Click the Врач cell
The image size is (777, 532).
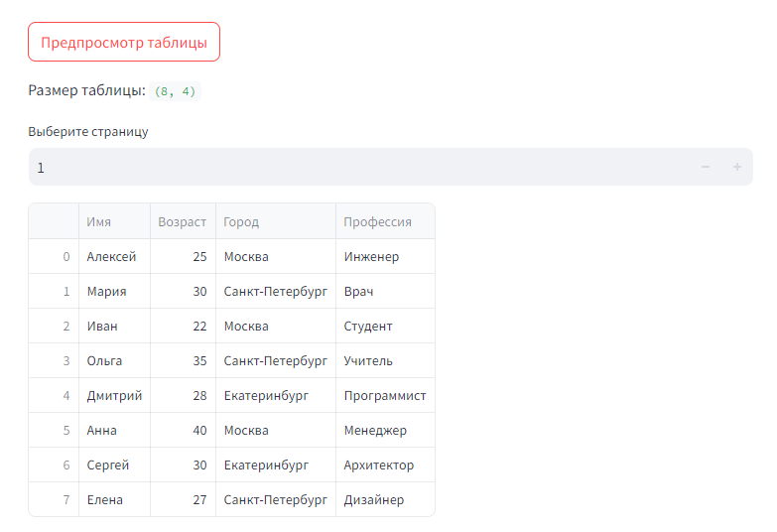point(386,291)
